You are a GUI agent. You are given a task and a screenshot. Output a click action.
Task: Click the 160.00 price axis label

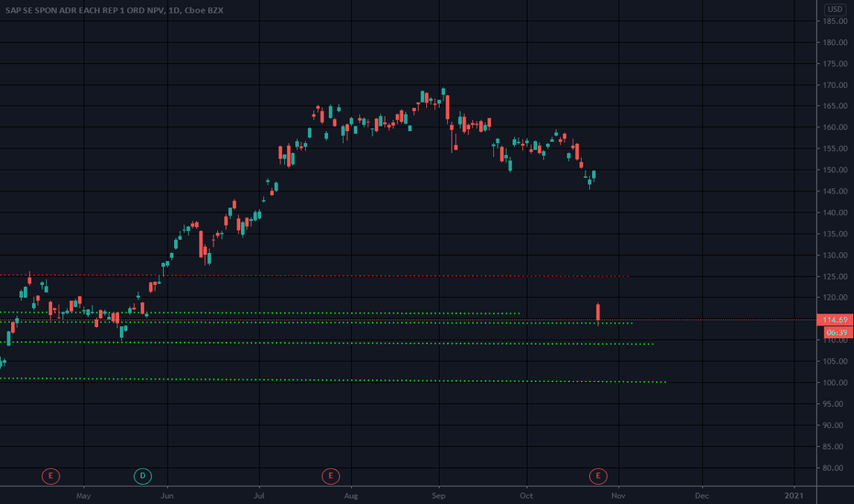tap(835, 127)
